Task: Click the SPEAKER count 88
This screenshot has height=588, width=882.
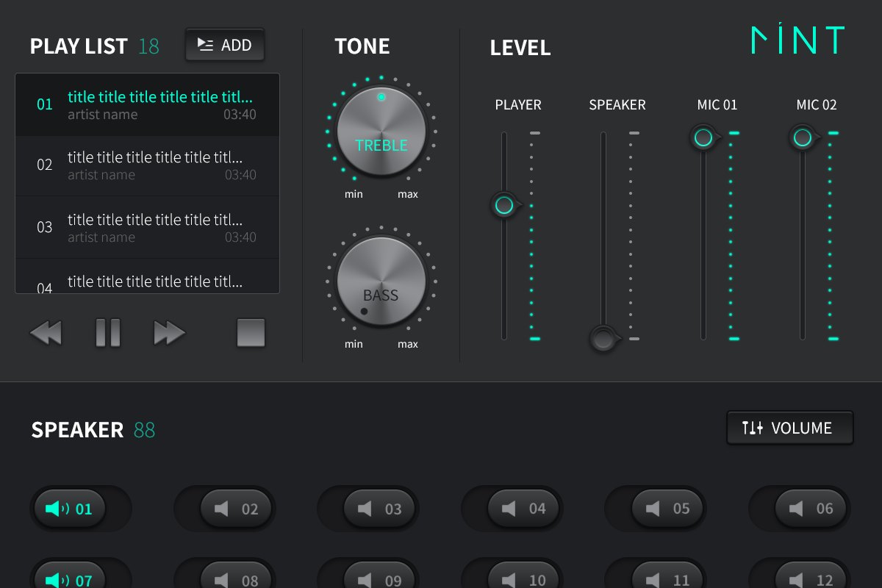Action: (x=144, y=430)
